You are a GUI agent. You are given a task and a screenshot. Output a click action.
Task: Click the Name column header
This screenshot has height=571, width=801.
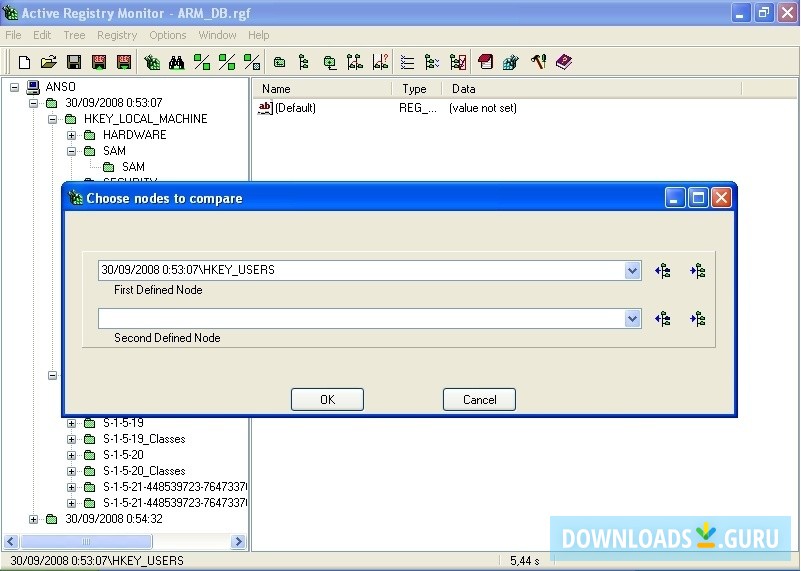point(323,89)
